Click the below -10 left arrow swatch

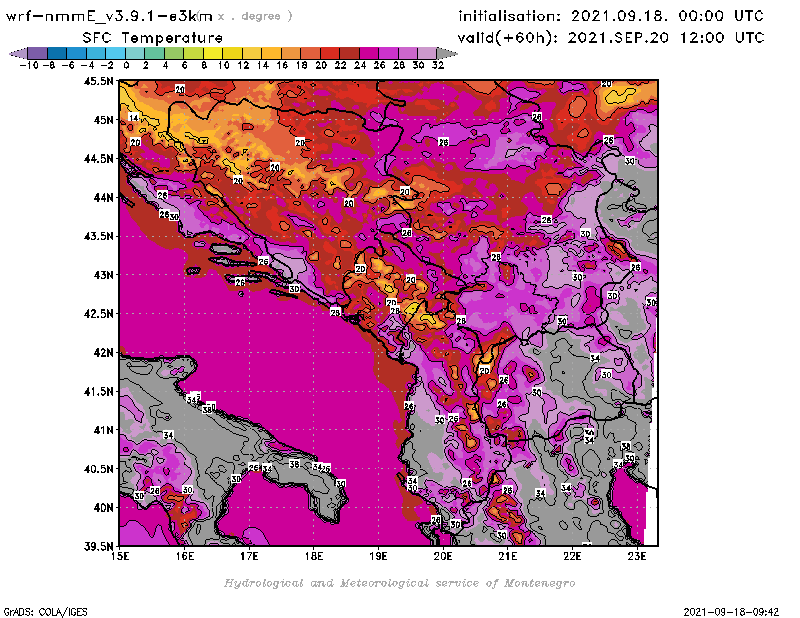pyautogui.click(x=18, y=54)
